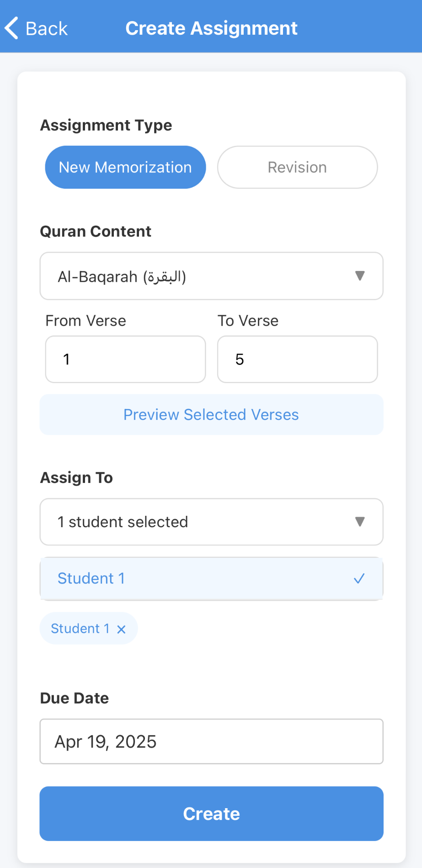Edit the To Verse value
This screenshot has height=868, width=422.
pos(297,359)
